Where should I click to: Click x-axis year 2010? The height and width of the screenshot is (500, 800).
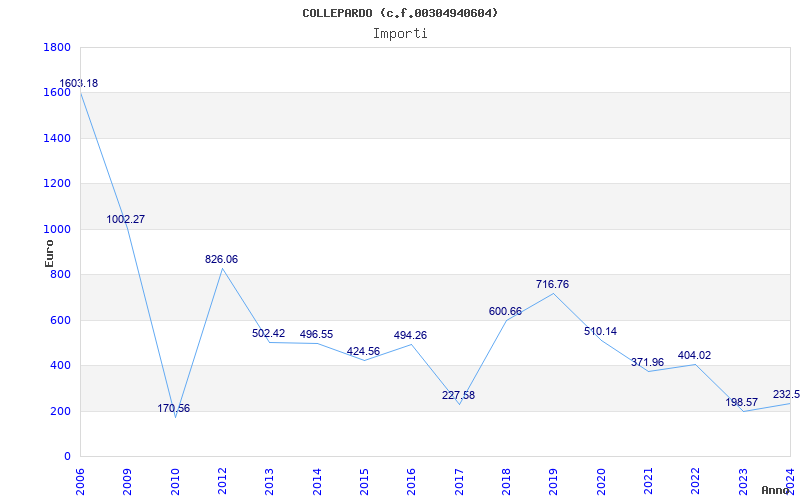[175, 481]
